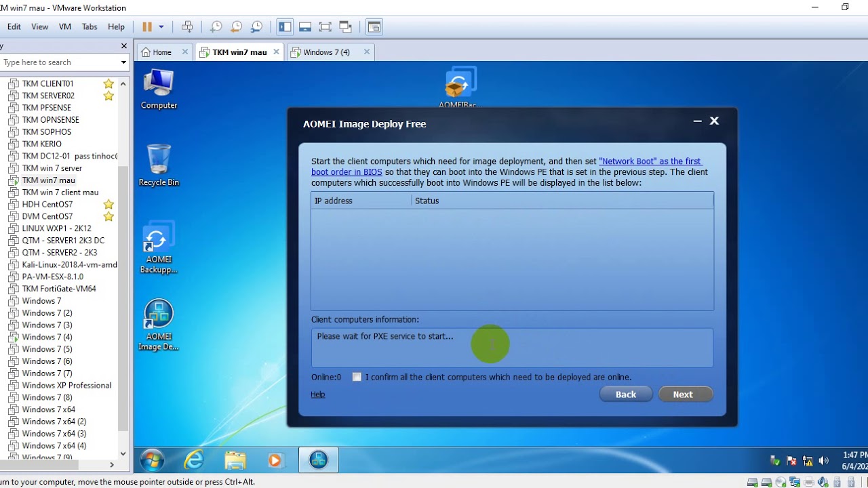This screenshot has height=488, width=868.
Task: Open Windows Explorer folder taskbar icon
Action: coord(235,460)
